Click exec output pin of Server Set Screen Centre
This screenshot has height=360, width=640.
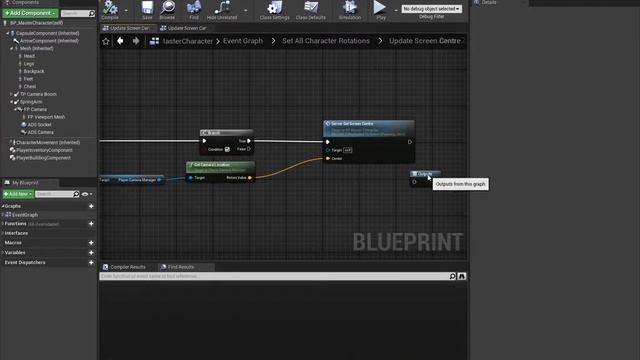[x=410, y=142]
